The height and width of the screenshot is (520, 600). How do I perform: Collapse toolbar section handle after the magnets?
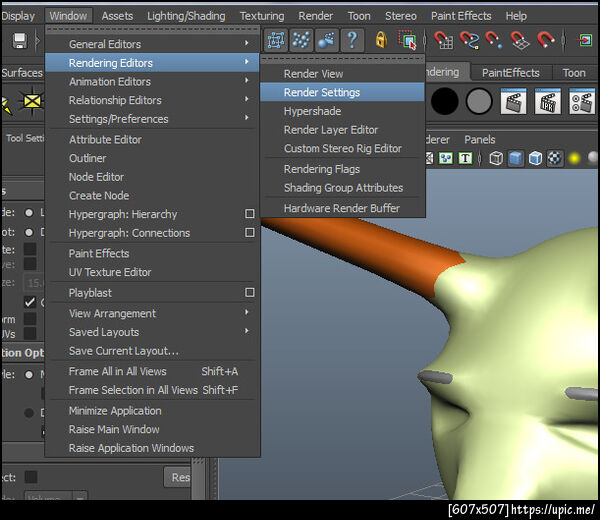coord(564,40)
